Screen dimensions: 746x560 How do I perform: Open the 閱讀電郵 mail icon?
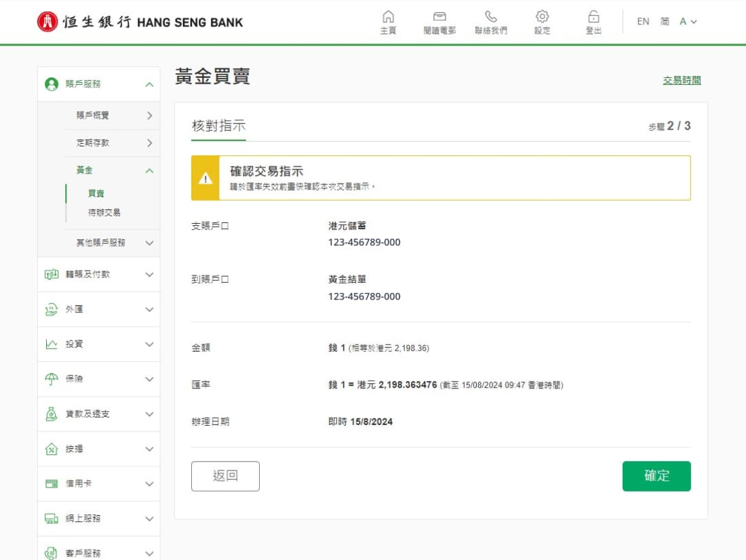click(x=439, y=17)
